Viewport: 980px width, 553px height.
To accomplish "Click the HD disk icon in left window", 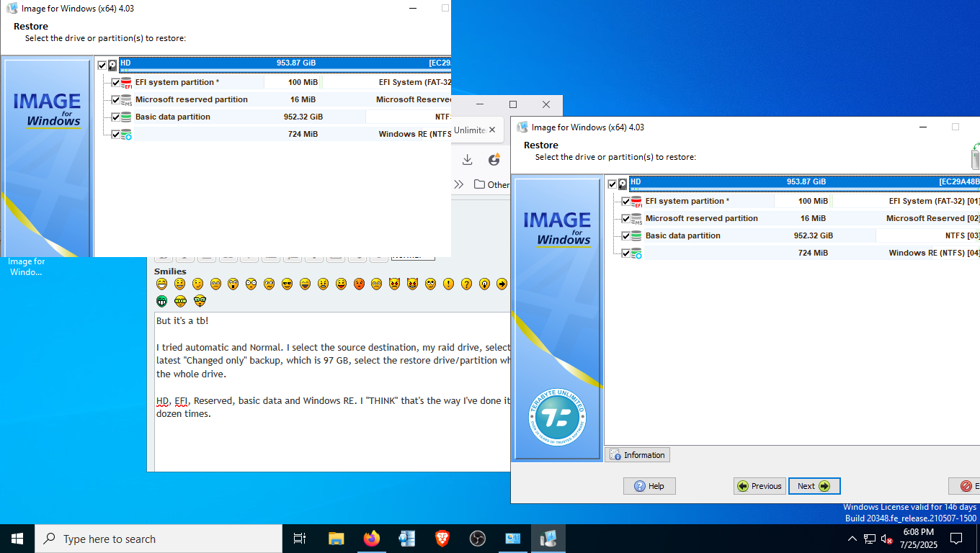I will (113, 65).
